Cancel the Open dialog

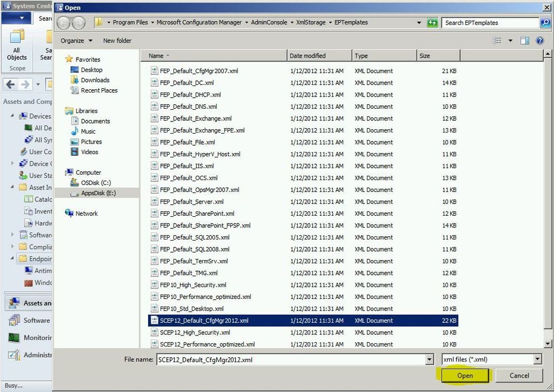click(519, 375)
